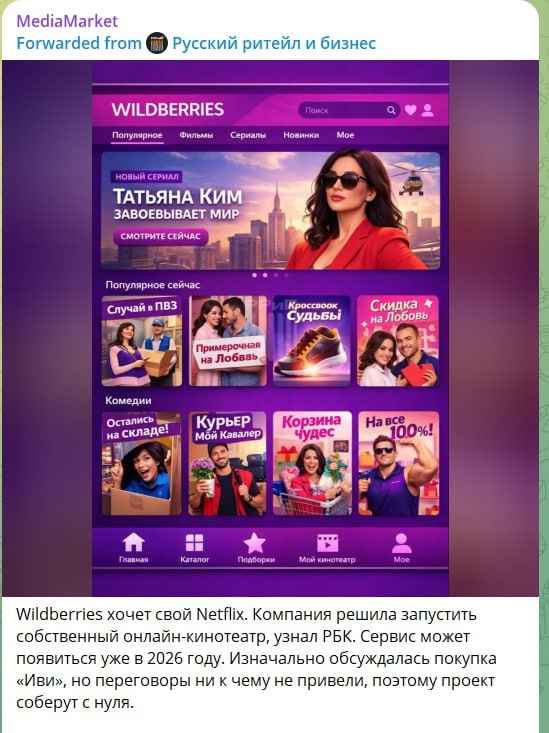The image size is (549, 733).
Task: Open the Курьер Мой Кавалер poster
Action: click(x=227, y=463)
